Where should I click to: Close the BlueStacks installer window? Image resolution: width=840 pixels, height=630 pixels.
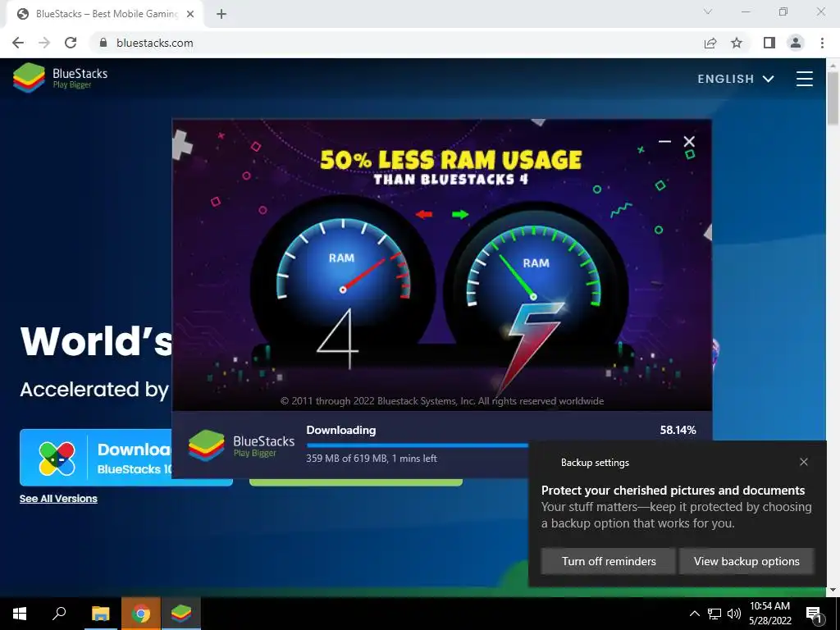pos(689,141)
